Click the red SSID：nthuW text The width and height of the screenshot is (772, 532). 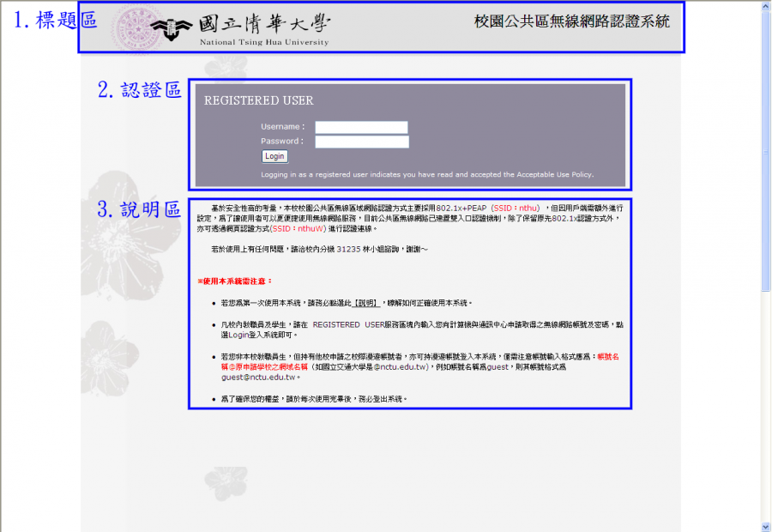point(298,229)
